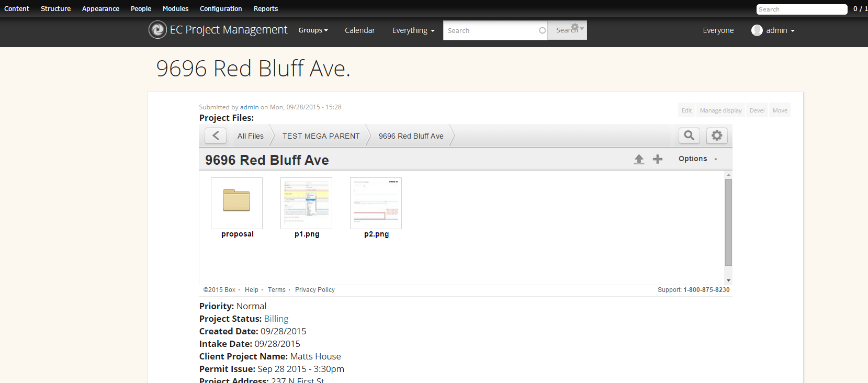The height and width of the screenshot is (383, 868).
Task: Open the proposal folder thumbnail
Action: coord(236,203)
